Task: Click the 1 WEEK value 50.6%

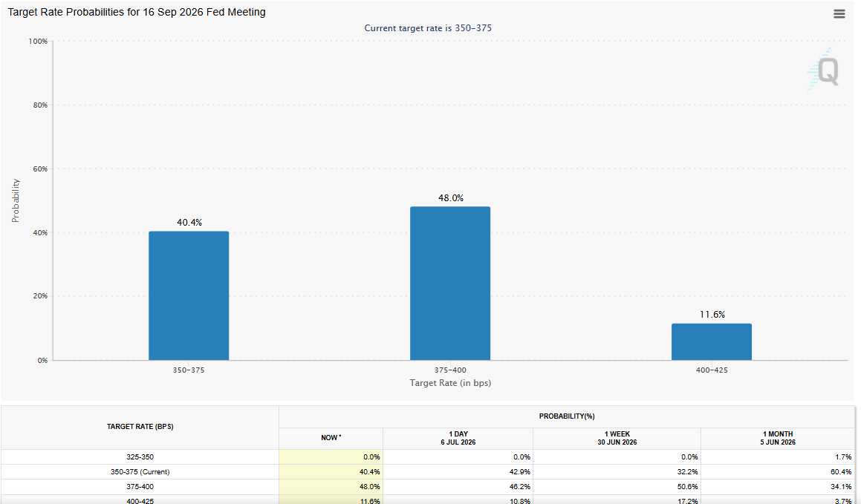Action: [x=687, y=486]
